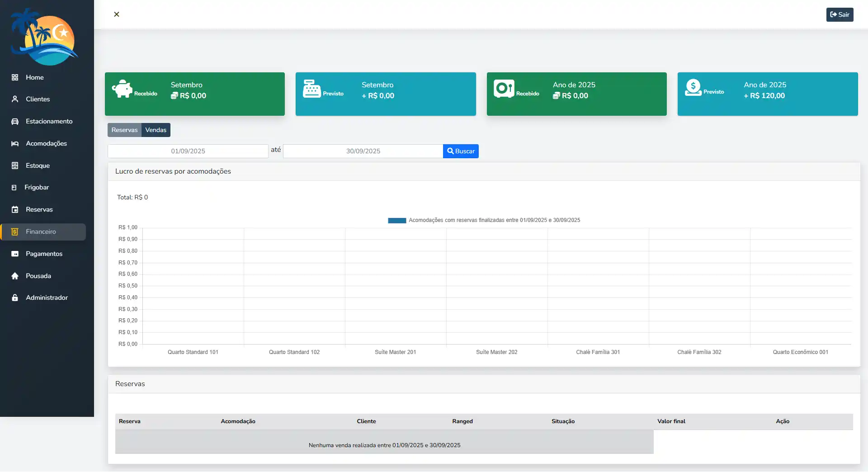Toggle the blue chart legend swatch
868x472 pixels.
click(x=397, y=220)
